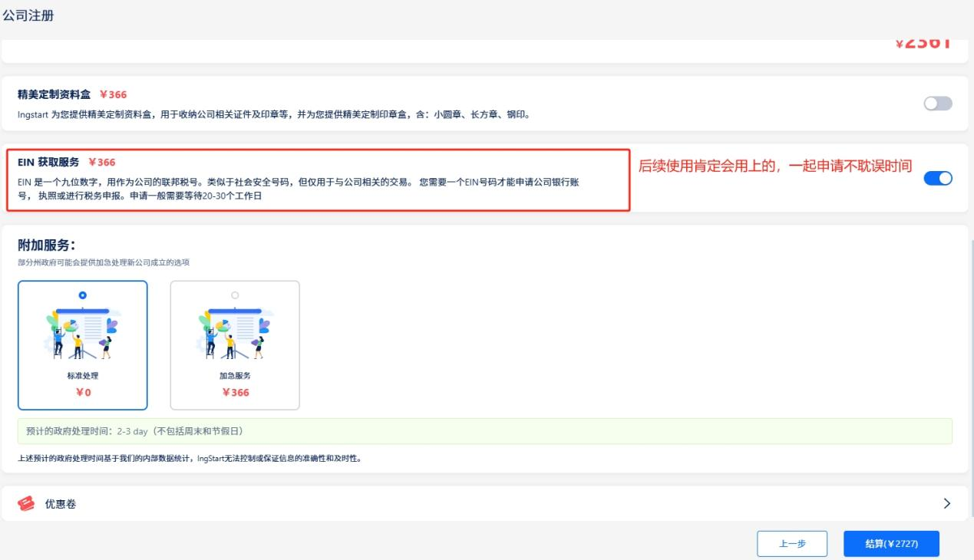The width and height of the screenshot is (974, 560).
Task: Disable the EIN 获取服务 toggle
Action: click(x=938, y=178)
